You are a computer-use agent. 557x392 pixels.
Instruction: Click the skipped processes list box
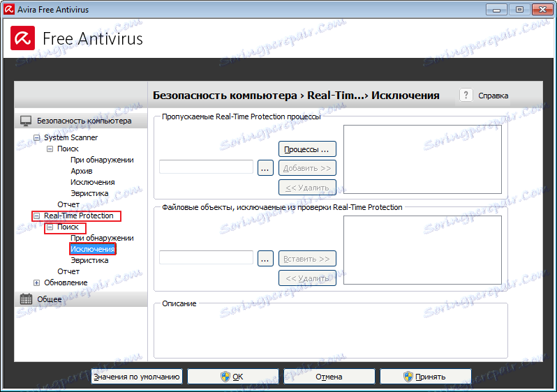(422, 160)
